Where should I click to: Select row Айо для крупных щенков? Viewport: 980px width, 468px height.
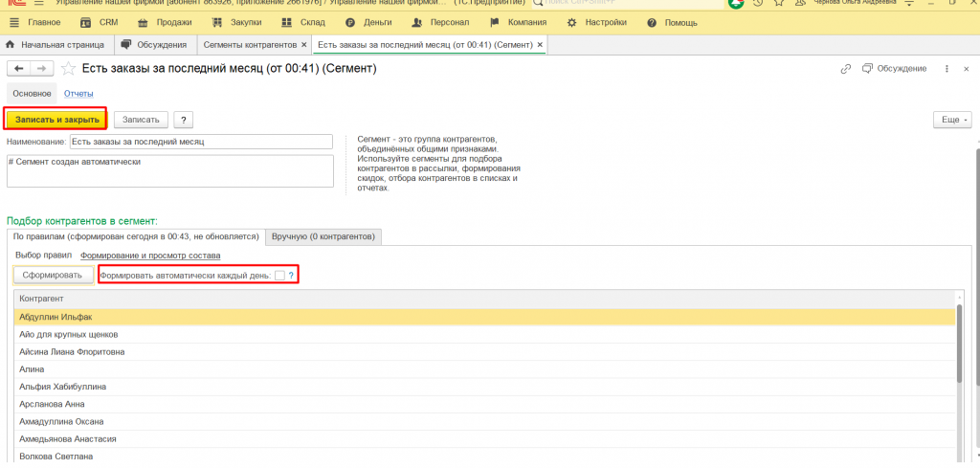(x=484, y=334)
